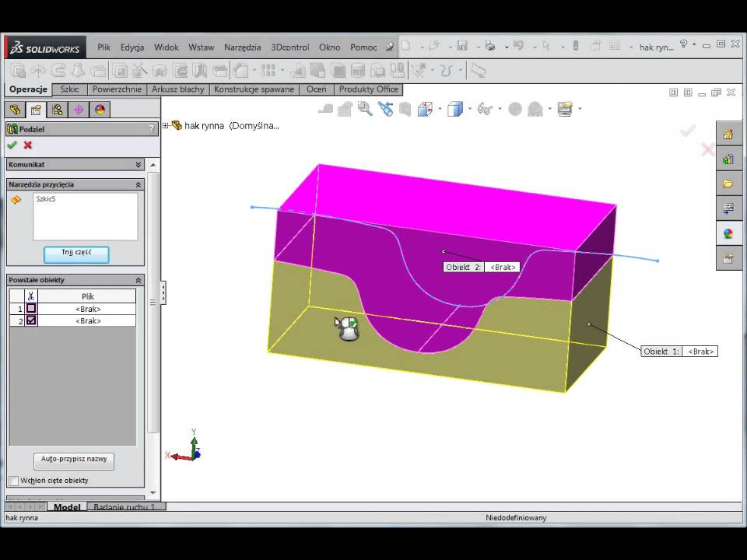Screen dimensions: 747x560
Task: Open the Plik menu
Action: tap(103, 47)
